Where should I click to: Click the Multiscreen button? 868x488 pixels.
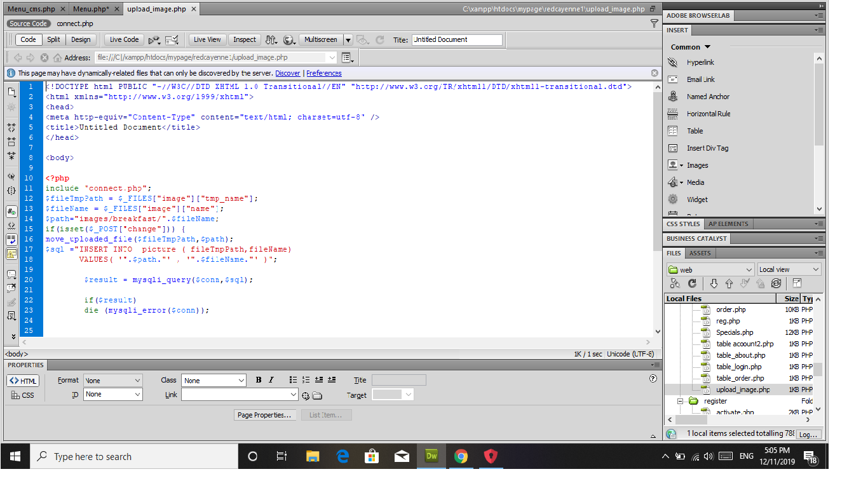pos(321,39)
